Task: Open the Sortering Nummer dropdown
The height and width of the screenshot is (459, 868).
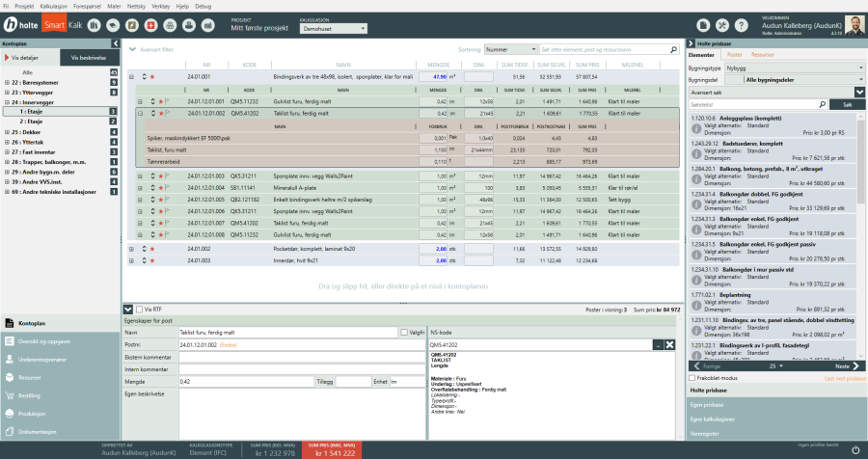Action: (511, 48)
